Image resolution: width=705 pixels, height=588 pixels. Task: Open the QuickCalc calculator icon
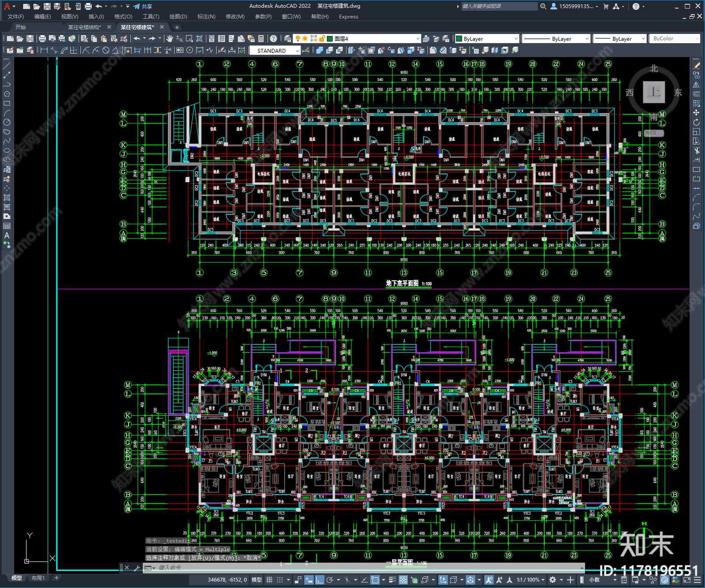[x=261, y=39]
